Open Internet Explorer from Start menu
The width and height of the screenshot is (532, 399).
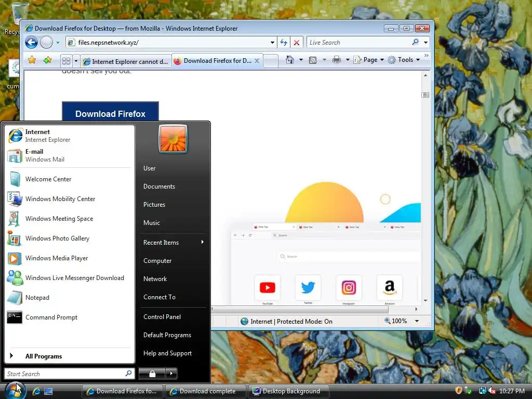(x=69, y=136)
